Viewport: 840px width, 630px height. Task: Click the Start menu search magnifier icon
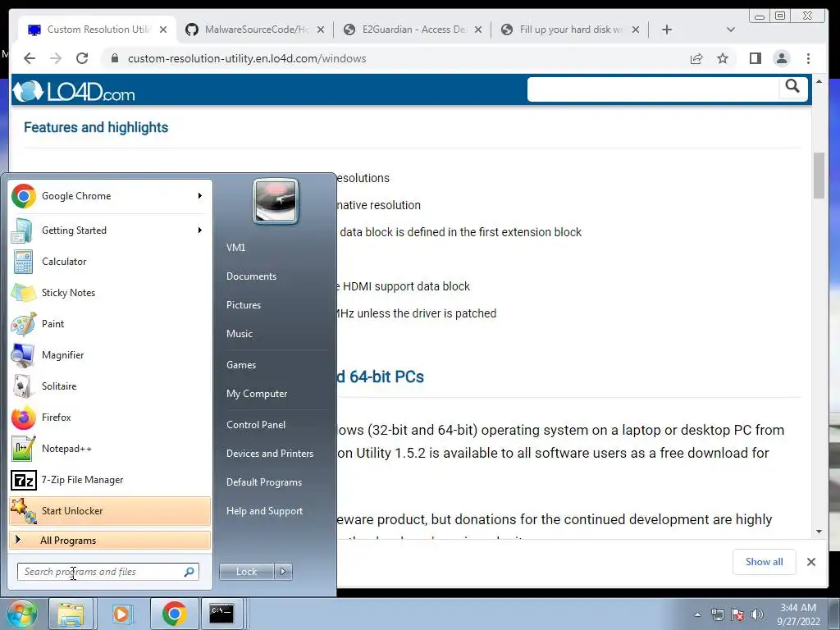189,572
